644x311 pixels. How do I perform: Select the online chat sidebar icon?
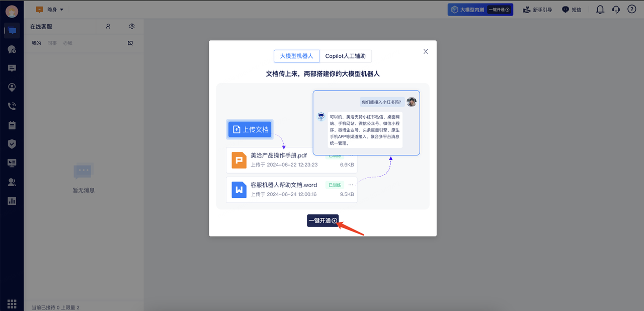point(12,31)
